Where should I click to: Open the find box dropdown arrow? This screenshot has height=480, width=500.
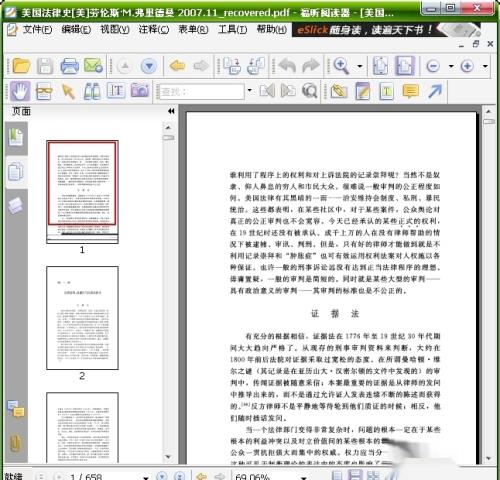click(249, 90)
